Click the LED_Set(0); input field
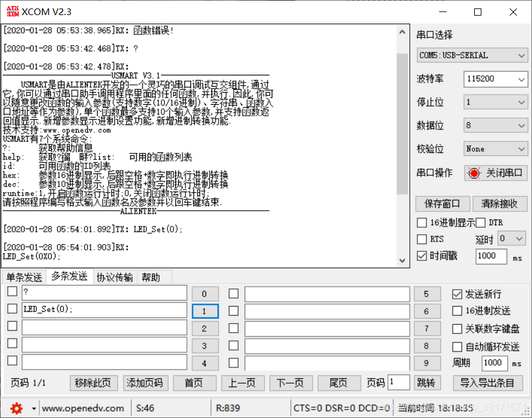532x418 pixels. (104, 310)
